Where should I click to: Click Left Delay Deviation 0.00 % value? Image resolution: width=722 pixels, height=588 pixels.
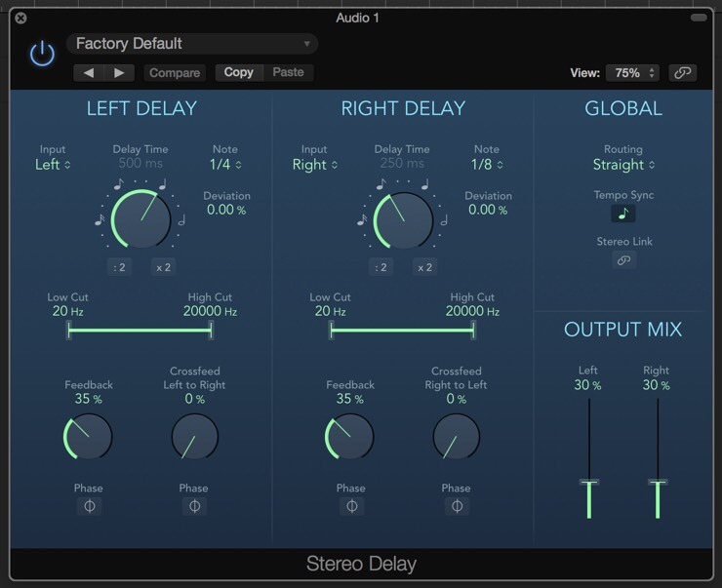(x=226, y=210)
